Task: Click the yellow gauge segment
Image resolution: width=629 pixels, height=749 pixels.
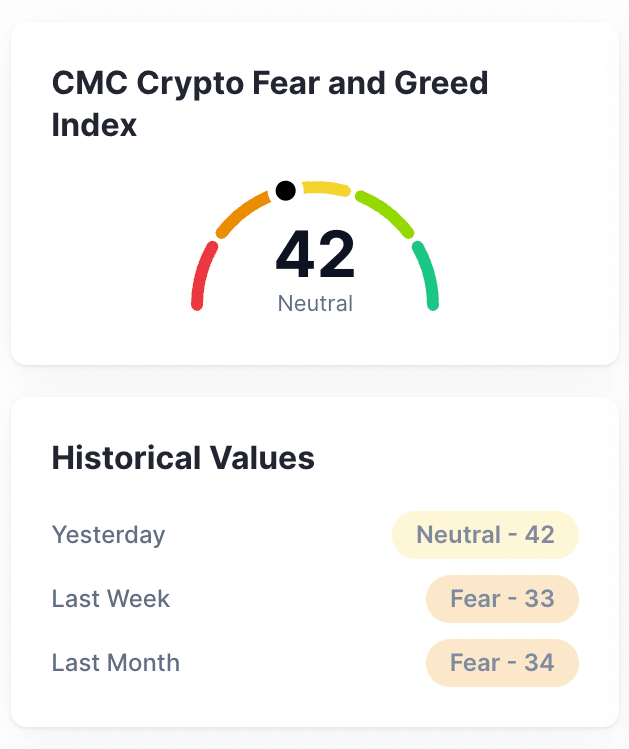Action: [326, 188]
